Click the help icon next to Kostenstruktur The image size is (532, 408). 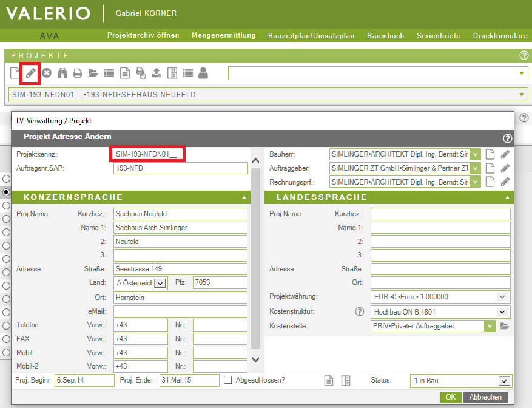359,312
